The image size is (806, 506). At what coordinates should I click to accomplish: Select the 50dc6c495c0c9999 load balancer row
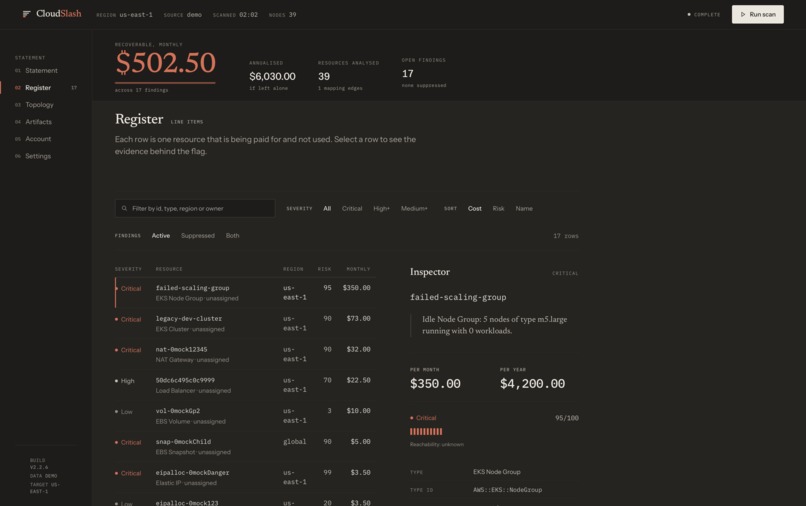[x=245, y=385]
